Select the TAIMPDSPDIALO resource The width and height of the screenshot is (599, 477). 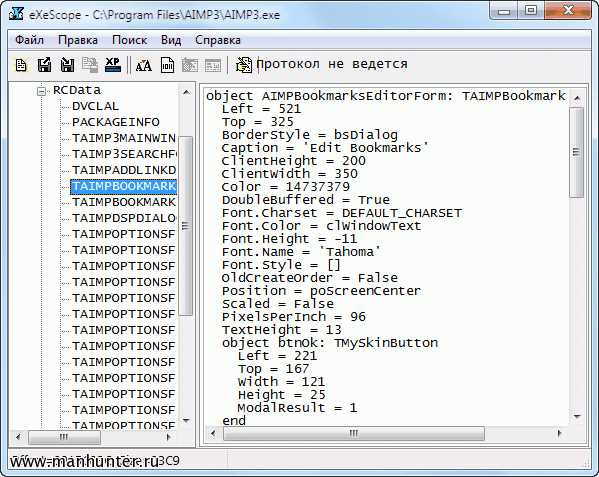(124, 218)
